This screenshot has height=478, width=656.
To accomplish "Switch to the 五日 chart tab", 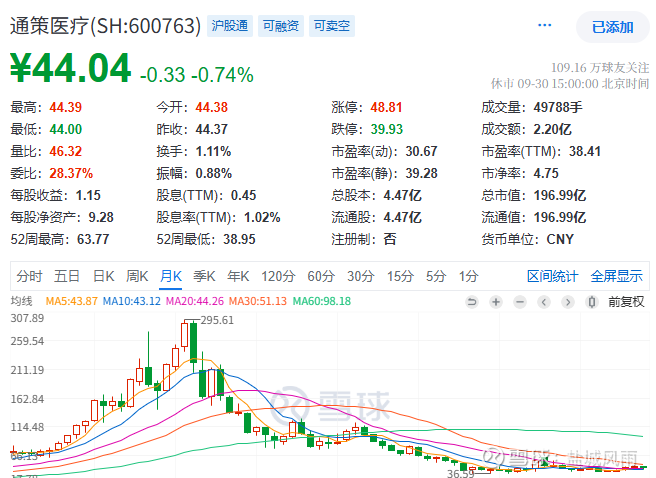I will coord(67,276).
